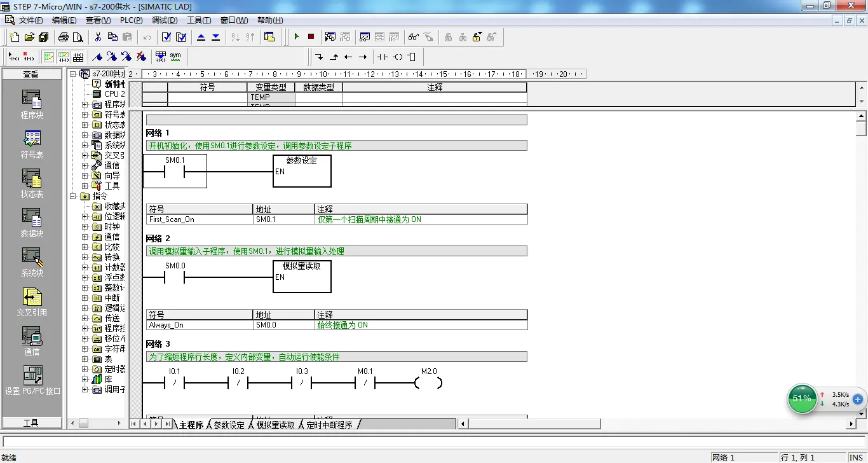
Task: Toggle network comments display in the toolbar
Action: pyautogui.click(x=64, y=57)
